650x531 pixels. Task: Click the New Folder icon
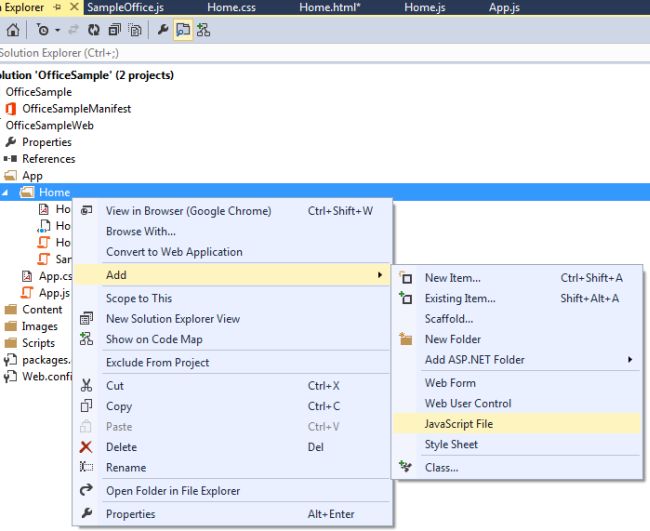pyautogui.click(x=405, y=339)
